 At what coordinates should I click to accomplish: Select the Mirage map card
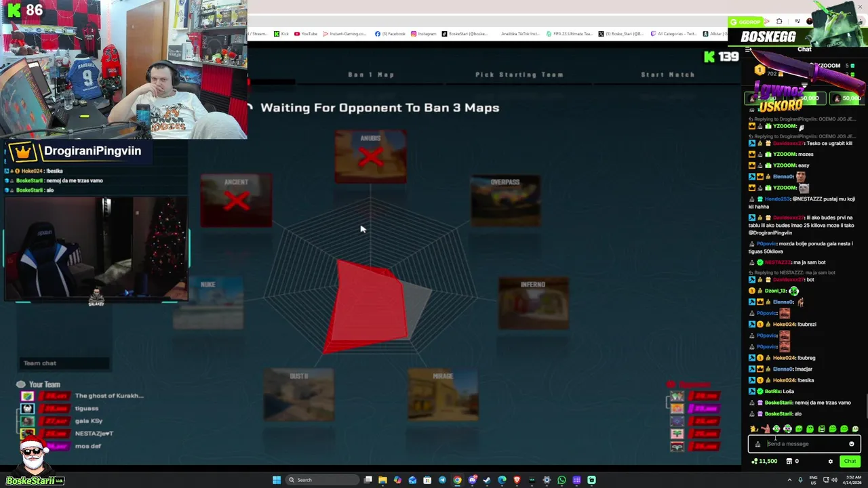443,396
